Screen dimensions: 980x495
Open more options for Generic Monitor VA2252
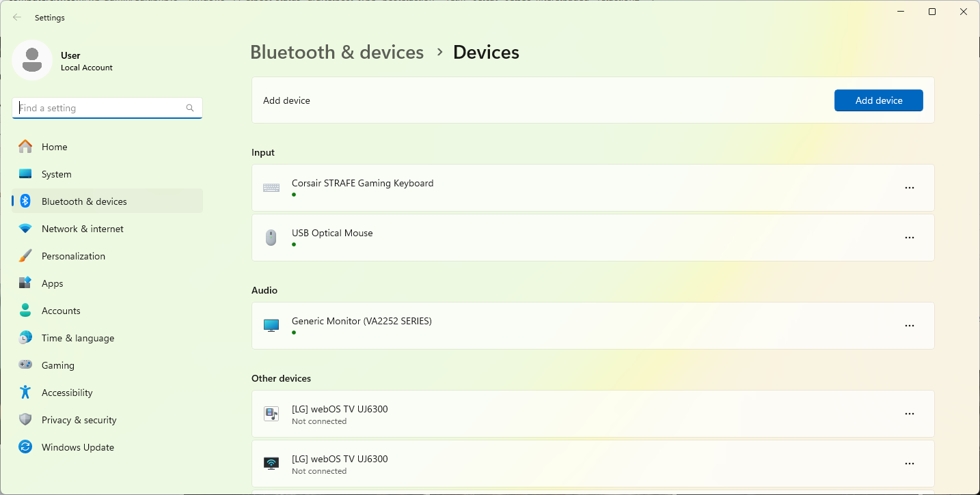tap(910, 326)
